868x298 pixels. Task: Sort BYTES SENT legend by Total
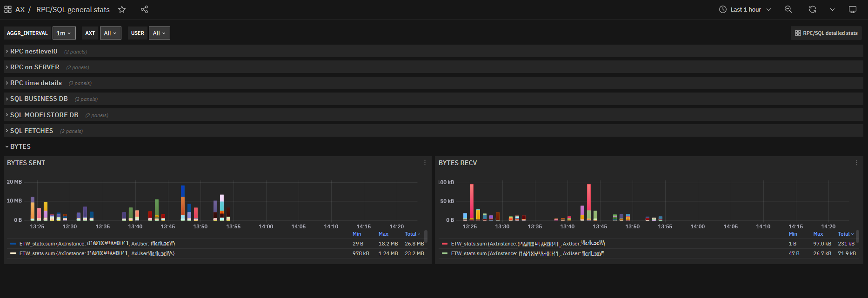point(412,234)
